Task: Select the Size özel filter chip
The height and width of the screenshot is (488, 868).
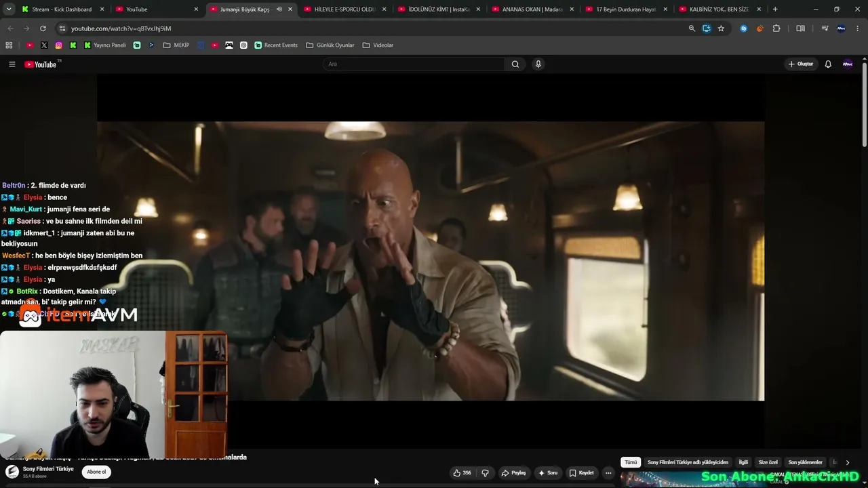Action: [768, 462]
